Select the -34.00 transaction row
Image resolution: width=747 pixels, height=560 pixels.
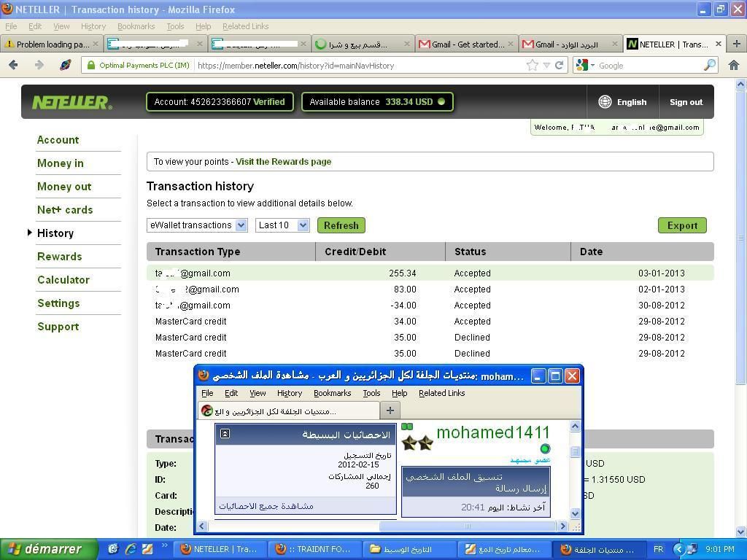(430, 306)
